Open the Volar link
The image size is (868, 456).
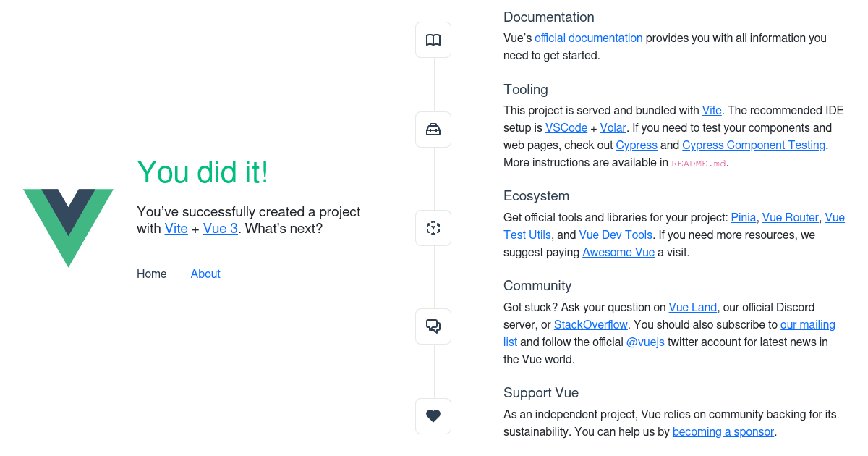pyautogui.click(x=613, y=127)
